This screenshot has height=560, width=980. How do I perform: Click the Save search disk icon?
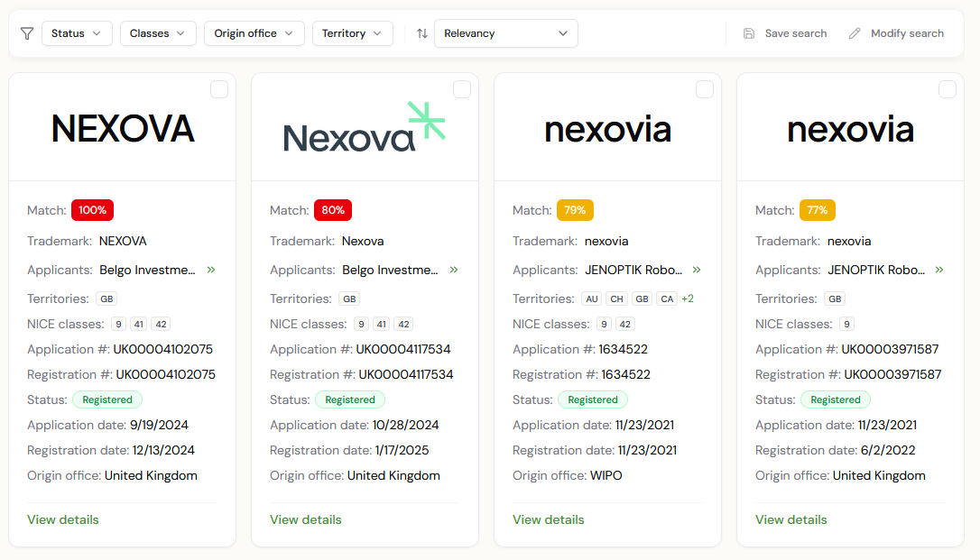pos(749,33)
